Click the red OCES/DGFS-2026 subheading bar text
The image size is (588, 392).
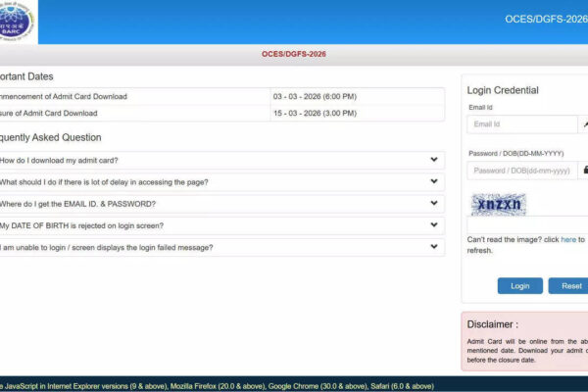(293, 54)
